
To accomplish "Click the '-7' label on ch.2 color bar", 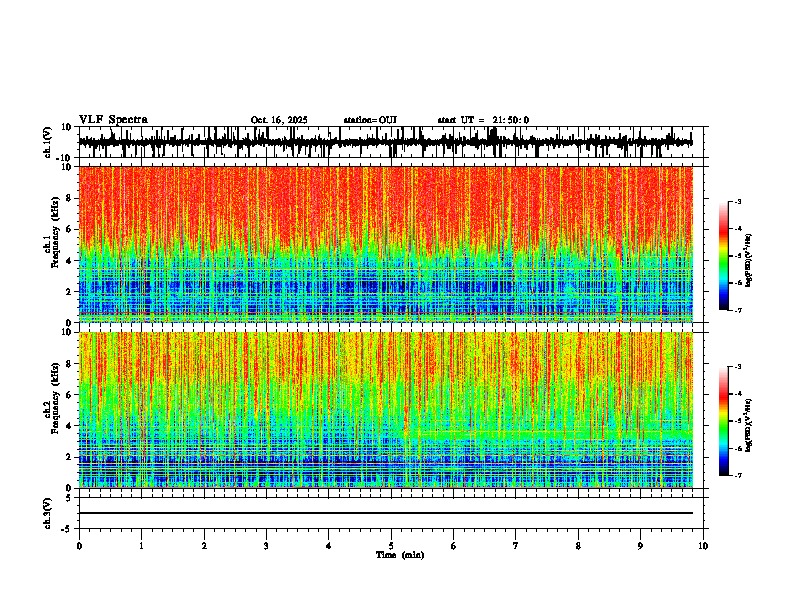I will [738, 476].
